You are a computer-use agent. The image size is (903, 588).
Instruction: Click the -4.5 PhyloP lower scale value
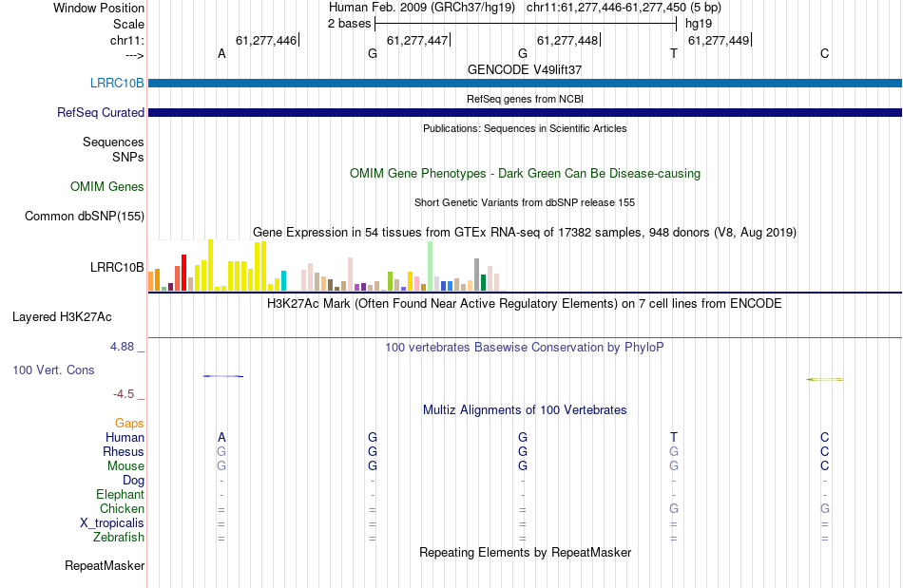click(x=124, y=394)
